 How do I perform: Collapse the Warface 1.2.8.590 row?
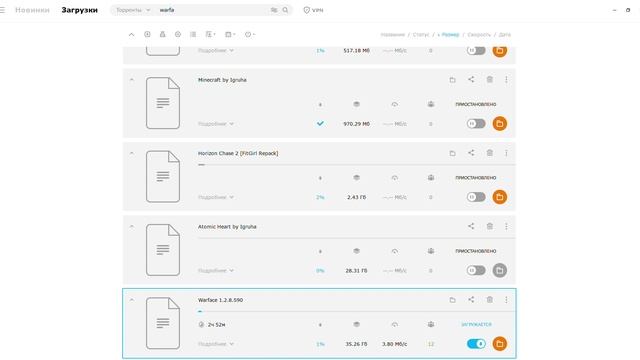[x=131, y=300]
